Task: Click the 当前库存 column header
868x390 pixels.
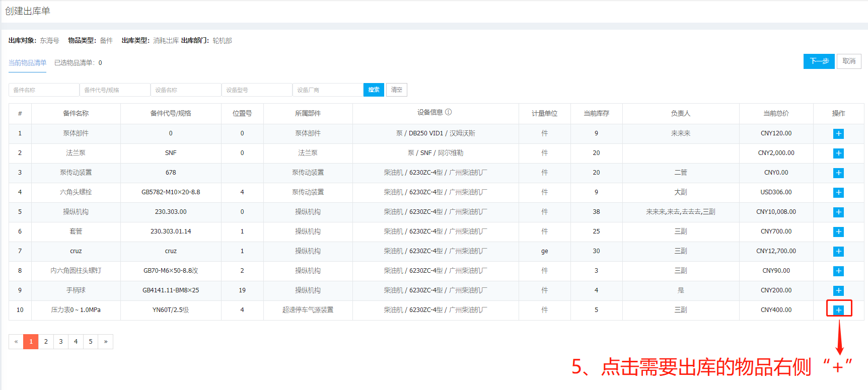Action: point(596,114)
